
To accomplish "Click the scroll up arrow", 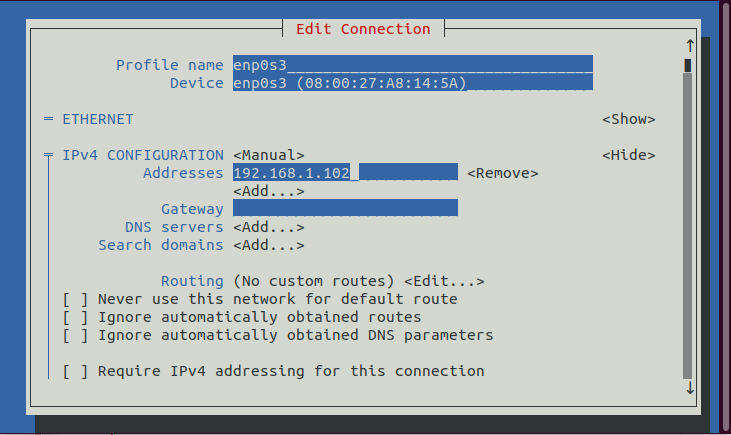I will click(689, 45).
